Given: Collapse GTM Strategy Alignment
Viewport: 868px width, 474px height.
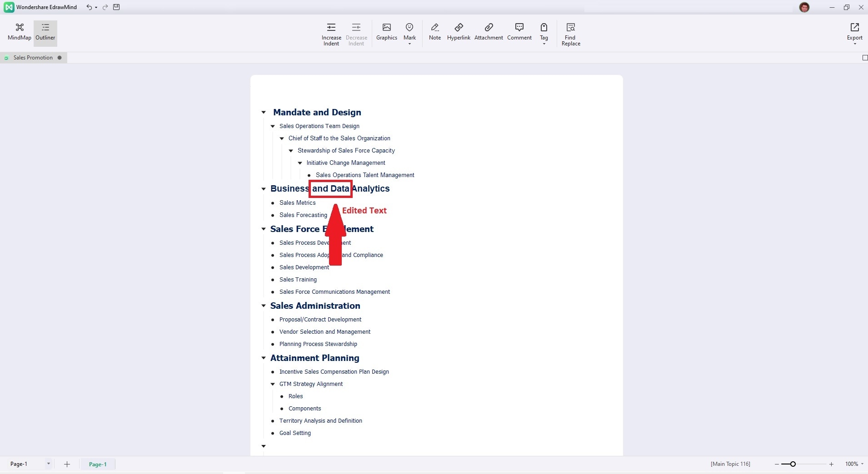Looking at the screenshot, I should (x=273, y=384).
